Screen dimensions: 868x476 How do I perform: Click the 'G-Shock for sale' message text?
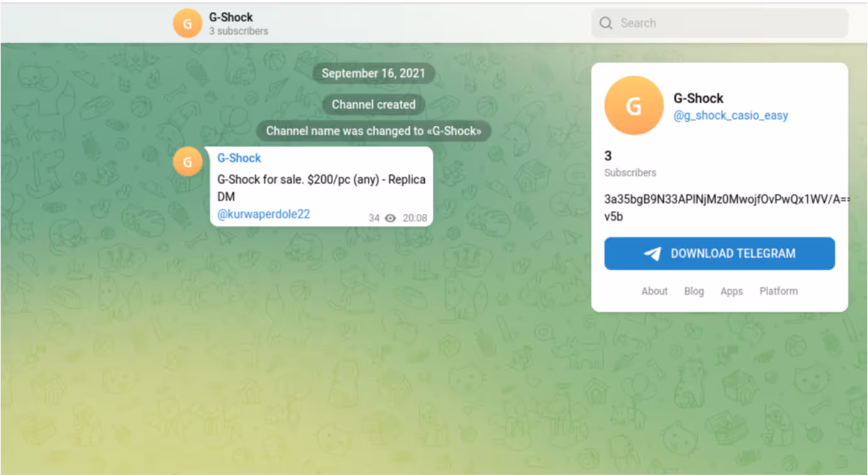point(321,188)
